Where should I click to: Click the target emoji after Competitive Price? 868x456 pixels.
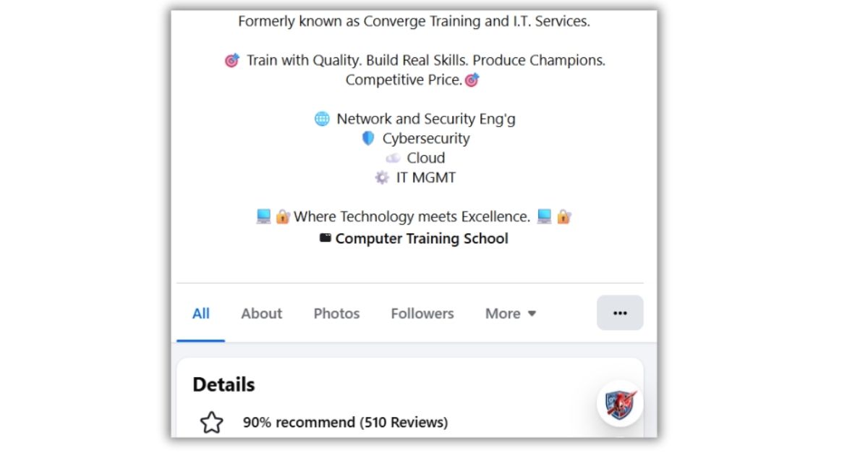pos(472,80)
